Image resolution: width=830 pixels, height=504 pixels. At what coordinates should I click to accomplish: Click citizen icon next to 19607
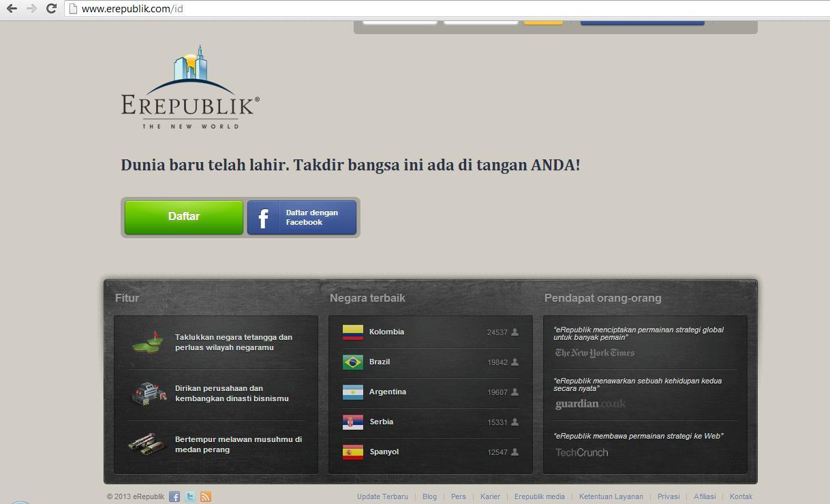pos(515,392)
